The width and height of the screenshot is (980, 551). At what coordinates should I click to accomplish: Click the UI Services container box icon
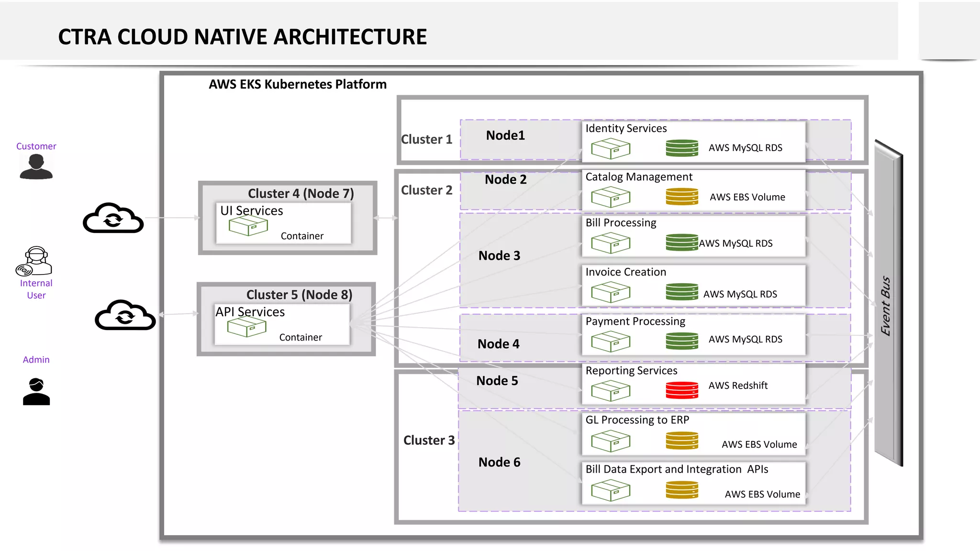[x=248, y=225]
